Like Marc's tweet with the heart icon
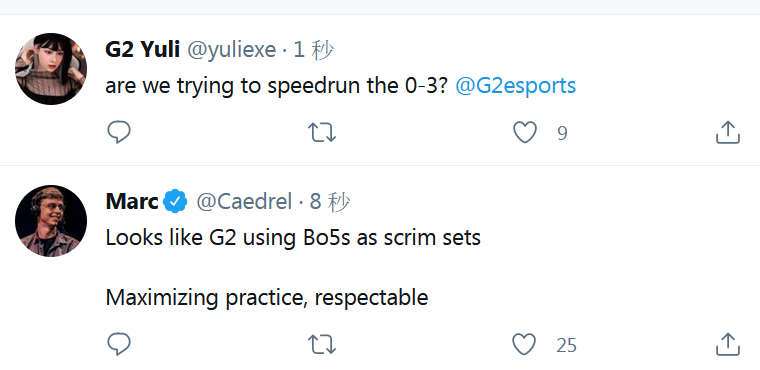This screenshot has height=370, width=760. click(525, 344)
